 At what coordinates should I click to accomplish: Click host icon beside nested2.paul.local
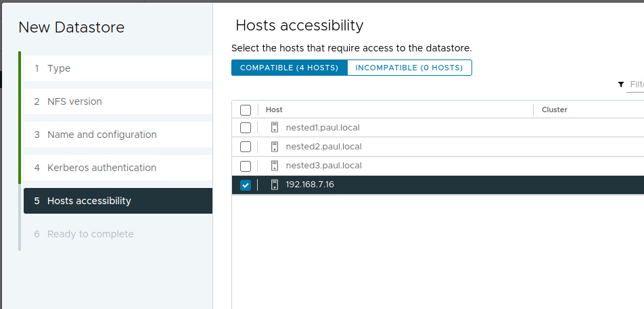click(x=275, y=147)
